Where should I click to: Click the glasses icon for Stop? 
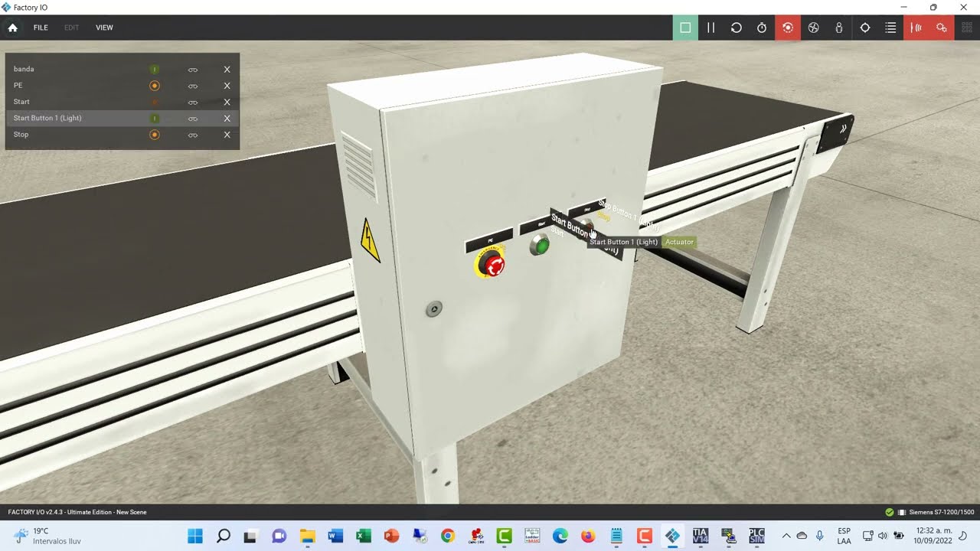(x=193, y=135)
